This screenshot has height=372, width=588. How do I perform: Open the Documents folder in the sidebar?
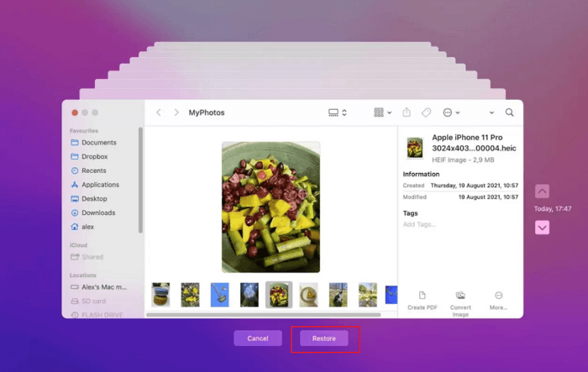coord(98,143)
